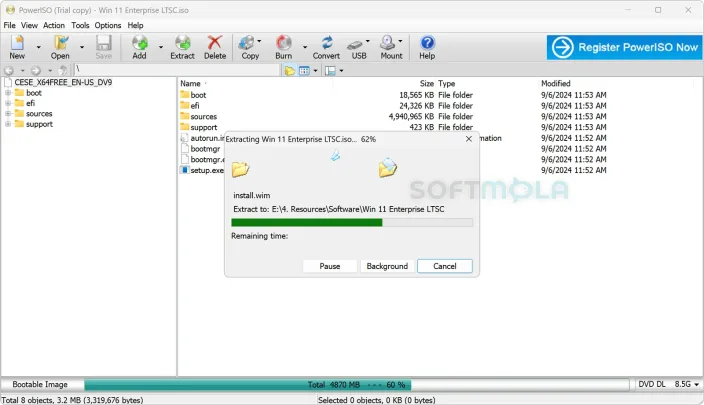Open the layout pane dropdown arrow
Viewport: 704px width, 405px height.
(x=341, y=70)
